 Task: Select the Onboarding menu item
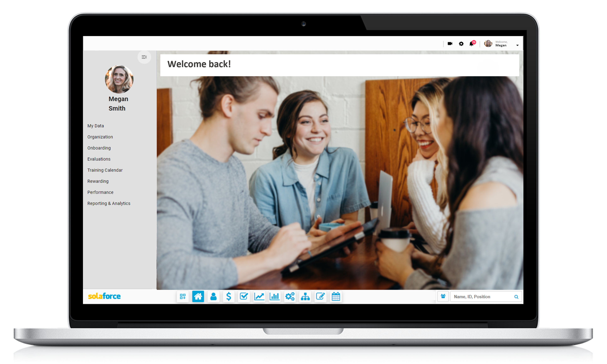pyautogui.click(x=99, y=148)
